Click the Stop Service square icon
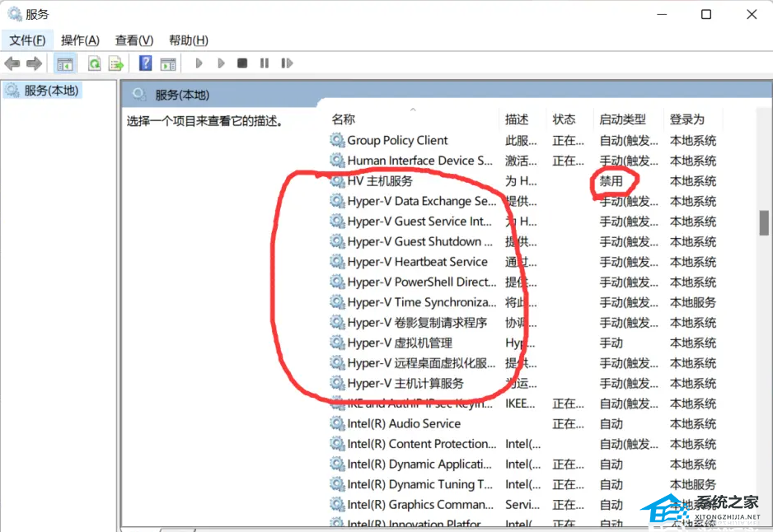773x532 pixels. 242,63
